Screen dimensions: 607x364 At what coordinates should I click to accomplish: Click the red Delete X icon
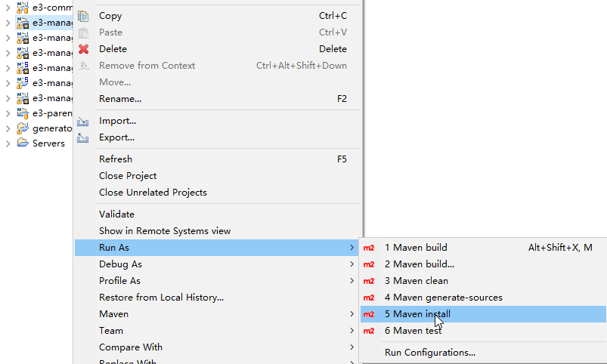coord(84,49)
